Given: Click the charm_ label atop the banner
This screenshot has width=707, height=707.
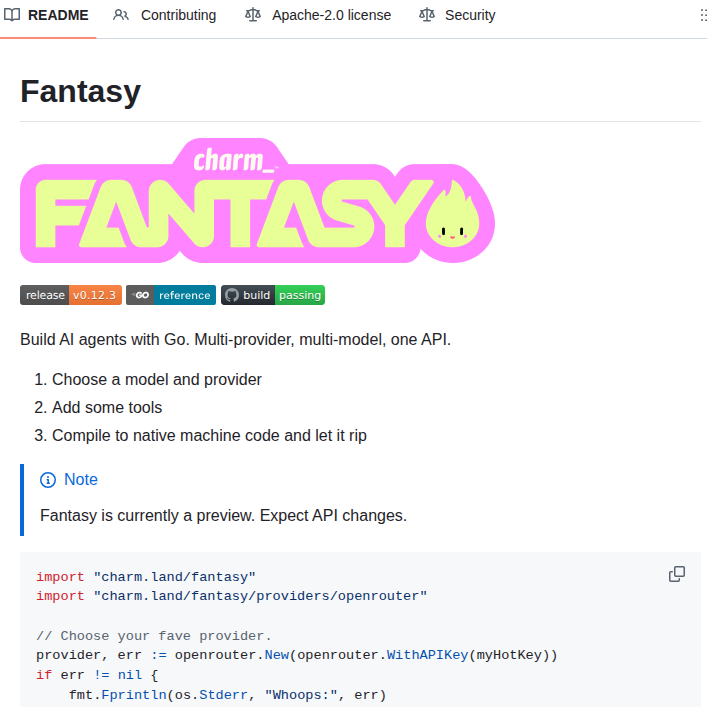Looking at the screenshot, I should tap(233, 160).
